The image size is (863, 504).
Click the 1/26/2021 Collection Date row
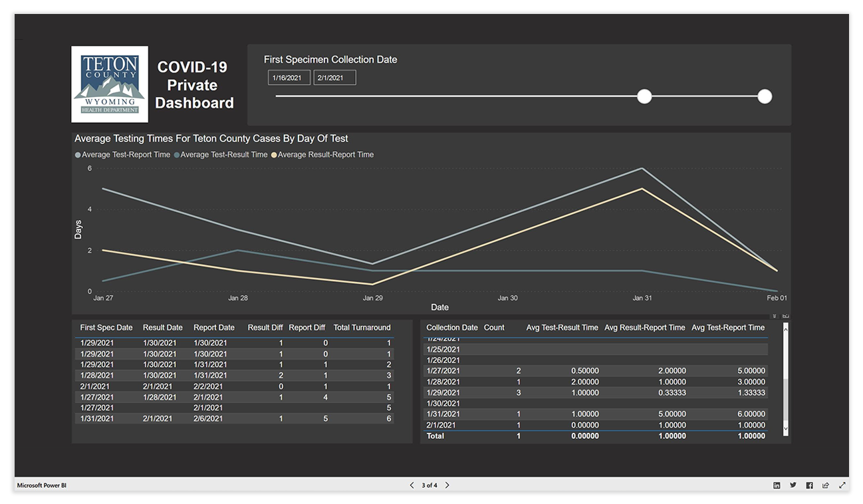point(596,360)
